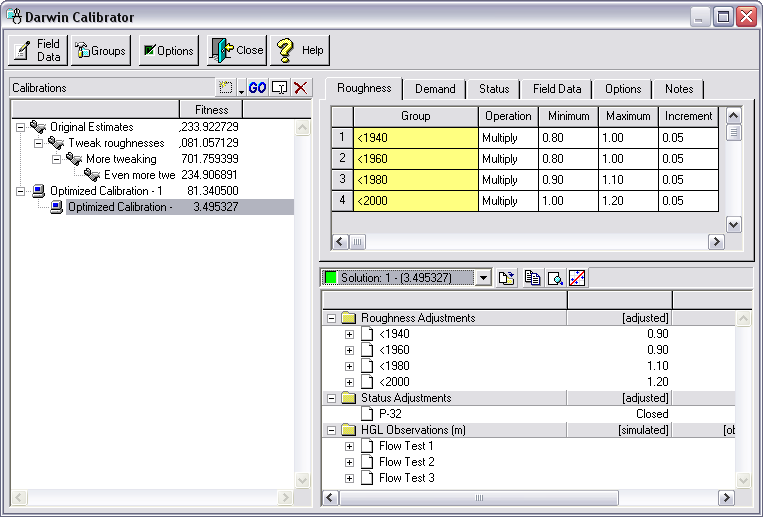Expand the <2000 roughness adjustment
Viewport: 763px width, 517px height.
(349, 382)
